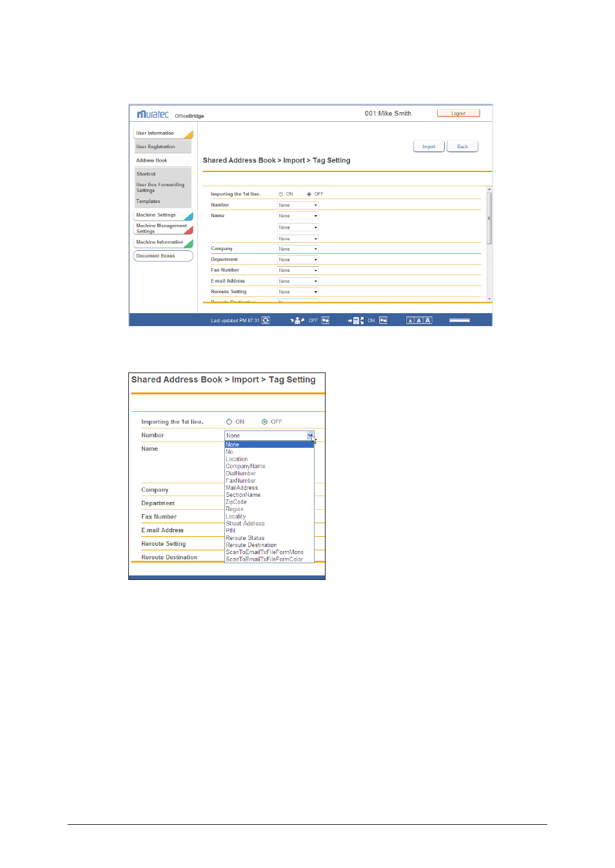Image resolution: width=615 pixels, height=868 pixels.
Task: Open the dropdown beside the Name label
Action: coord(298,216)
